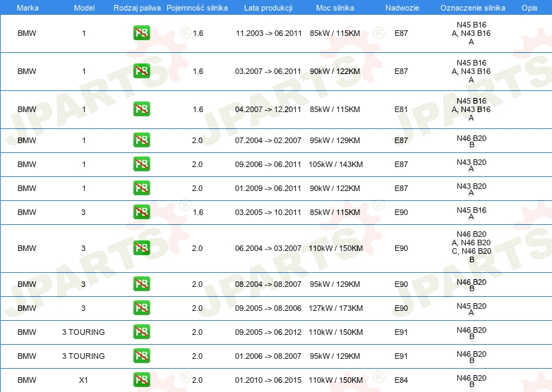This screenshot has height=392, width=552.
Task: Click the Pojemność silnika column header
Action: pyautogui.click(x=197, y=8)
